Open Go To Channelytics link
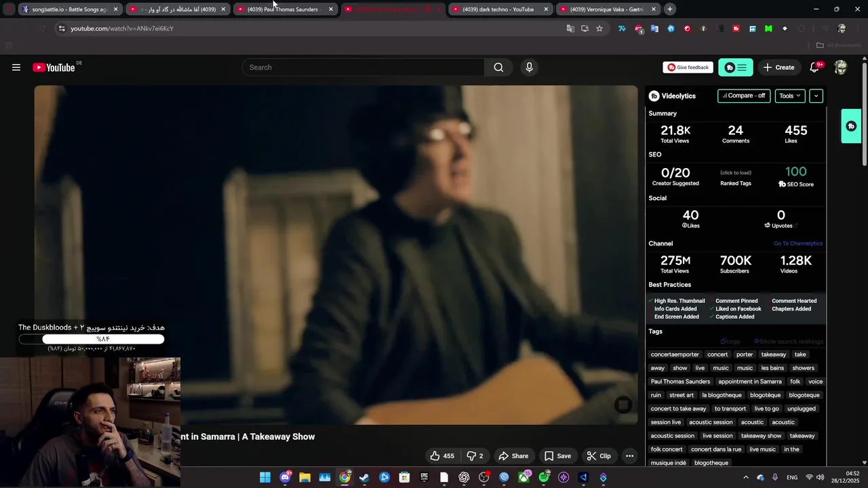Image resolution: width=868 pixels, height=488 pixels. (x=798, y=243)
